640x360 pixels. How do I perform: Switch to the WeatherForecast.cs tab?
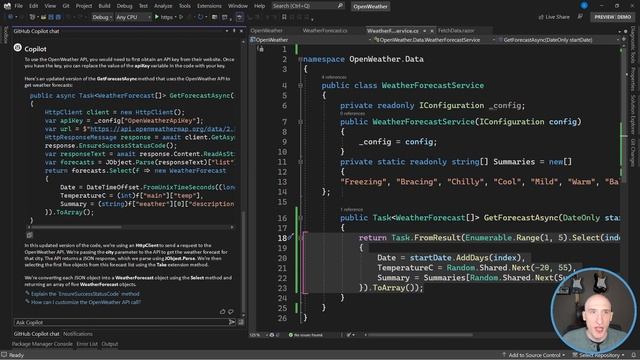pos(325,31)
